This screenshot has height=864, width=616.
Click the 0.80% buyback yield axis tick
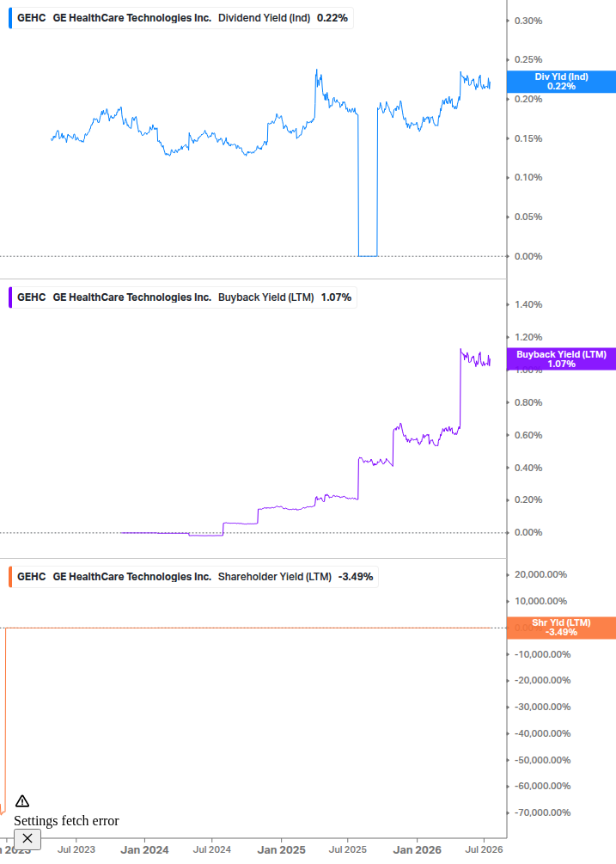(x=528, y=403)
